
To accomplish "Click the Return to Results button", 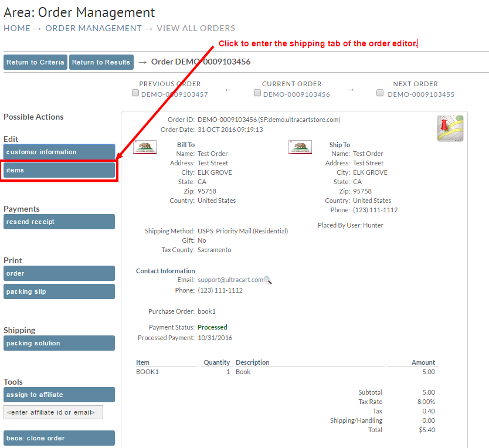I will [101, 62].
